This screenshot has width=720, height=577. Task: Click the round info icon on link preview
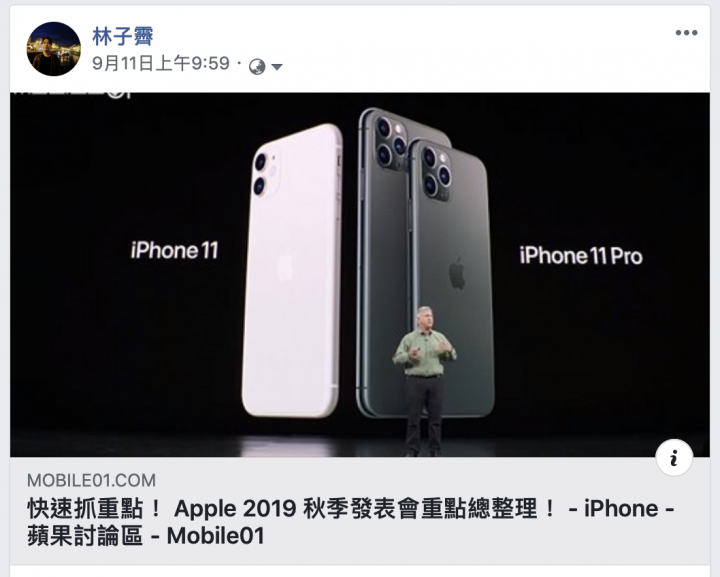(674, 458)
